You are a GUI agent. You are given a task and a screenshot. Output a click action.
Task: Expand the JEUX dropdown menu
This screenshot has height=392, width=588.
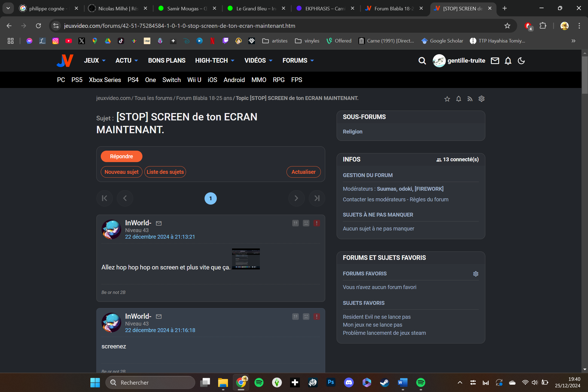[x=95, y=60]
